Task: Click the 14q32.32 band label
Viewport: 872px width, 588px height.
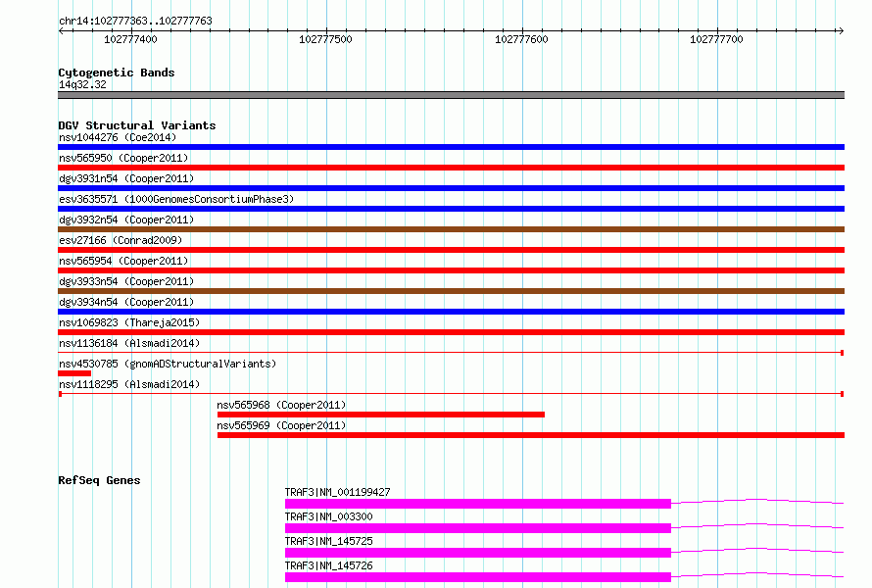Action: 82,84
